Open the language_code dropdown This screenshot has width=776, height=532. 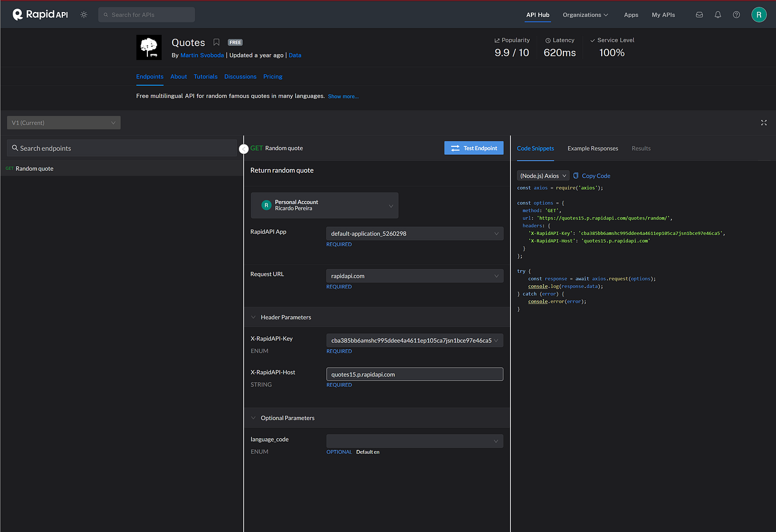pyautogui.click(x=414, y=441)
